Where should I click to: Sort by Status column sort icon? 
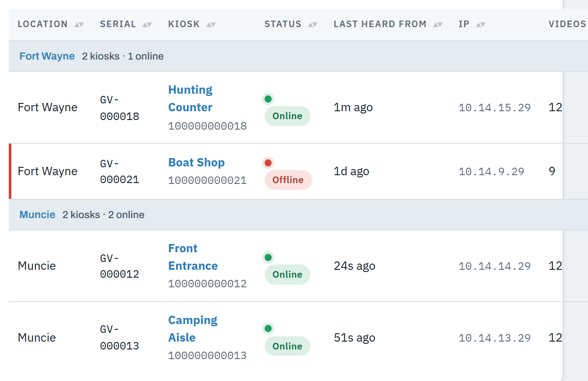tap(313, 25)
